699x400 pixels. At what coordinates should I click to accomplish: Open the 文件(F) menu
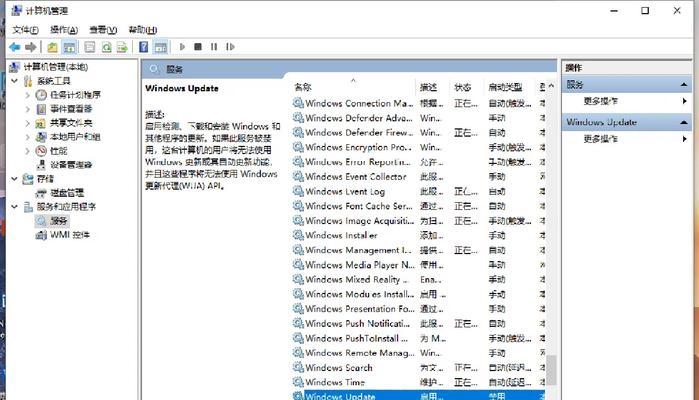[x=25, y=30]
